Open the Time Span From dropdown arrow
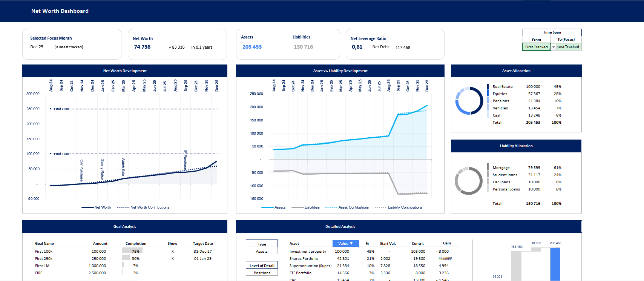The height and width of the screenshot is (281, 644). [554, 47]
